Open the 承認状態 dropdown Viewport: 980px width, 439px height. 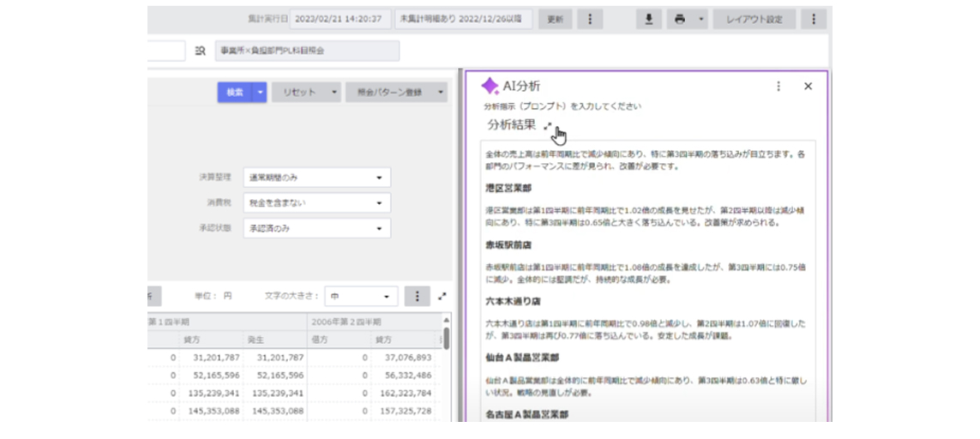point(317,228)
